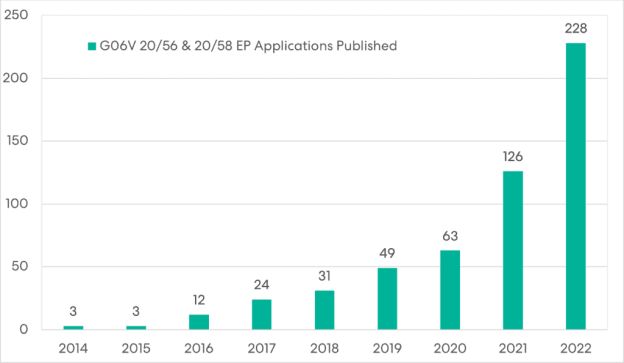Click the green legend color swatch

[x=92, y=46]
